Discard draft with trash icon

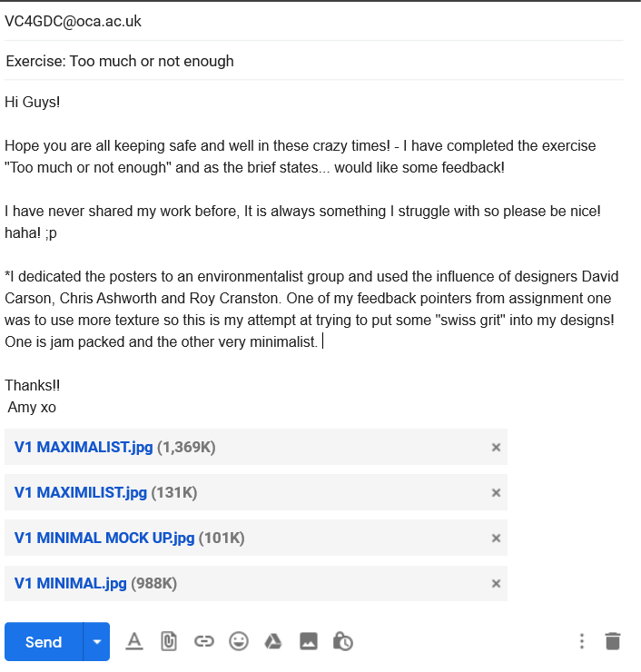[613, 641]
